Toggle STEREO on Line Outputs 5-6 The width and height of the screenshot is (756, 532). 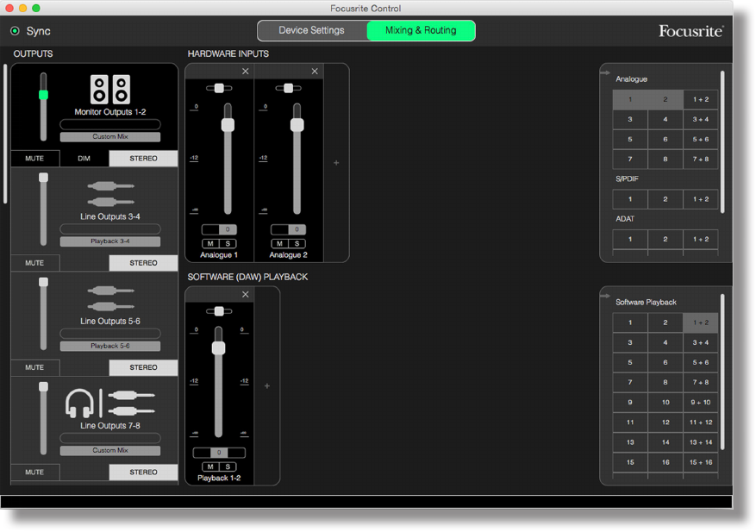[143, 367]
